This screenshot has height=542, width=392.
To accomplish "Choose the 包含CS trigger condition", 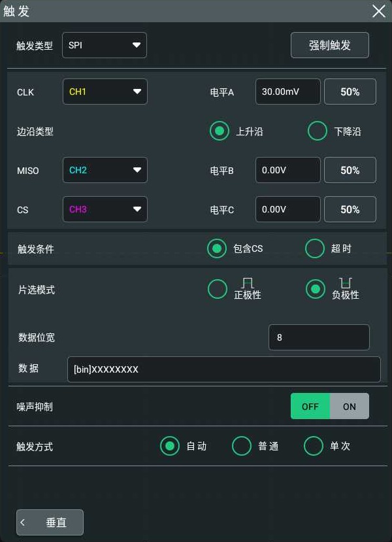I will [x=217, y=248].
